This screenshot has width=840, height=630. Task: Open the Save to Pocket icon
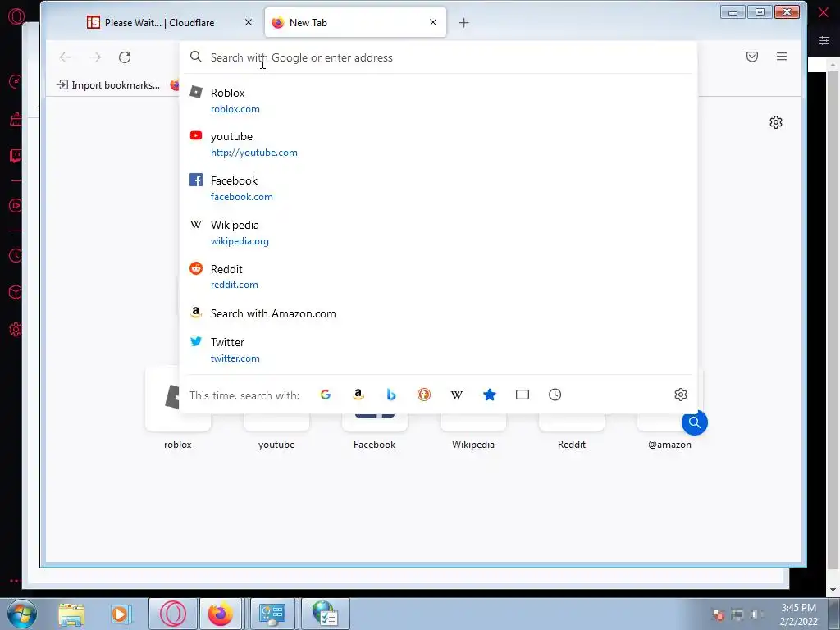752,57
